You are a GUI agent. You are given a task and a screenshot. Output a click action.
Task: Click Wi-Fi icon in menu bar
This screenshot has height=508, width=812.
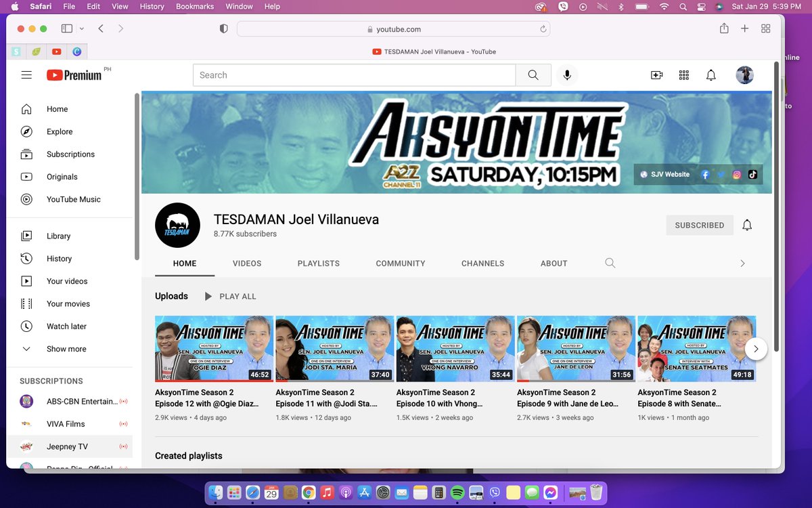click(x=664, y=6)
